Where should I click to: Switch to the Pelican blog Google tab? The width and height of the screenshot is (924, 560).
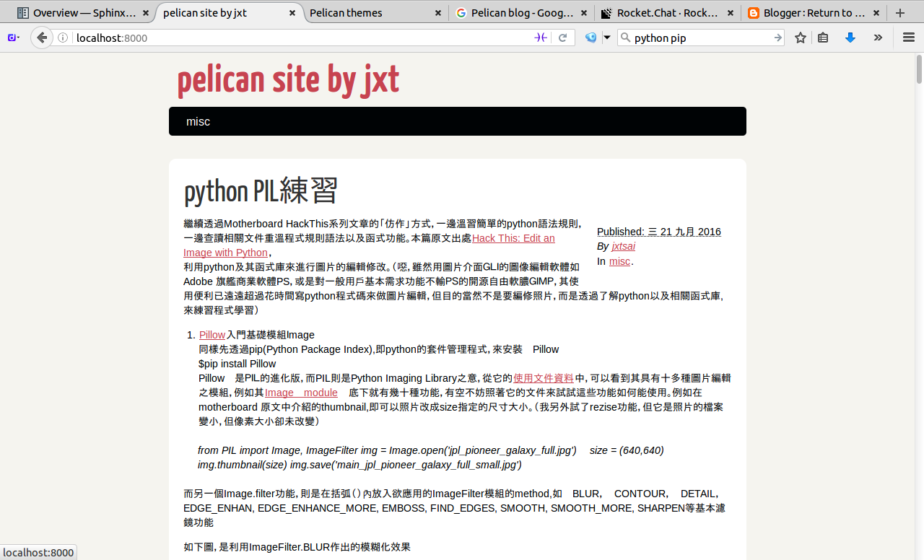point(521,12)
